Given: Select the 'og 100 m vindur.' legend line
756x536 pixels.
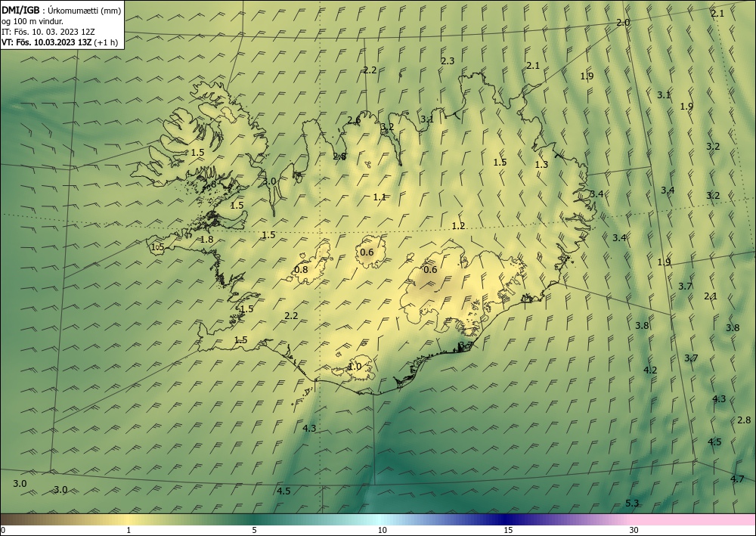Looking at the screenshot, I should pos(33,21).
